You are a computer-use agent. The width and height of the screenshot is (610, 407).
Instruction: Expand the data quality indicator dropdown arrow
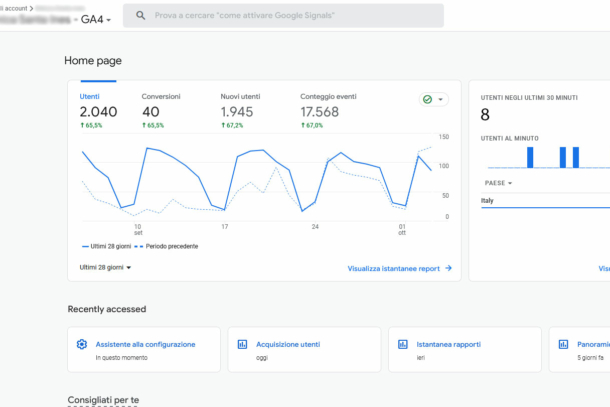(x=440, y=100)
